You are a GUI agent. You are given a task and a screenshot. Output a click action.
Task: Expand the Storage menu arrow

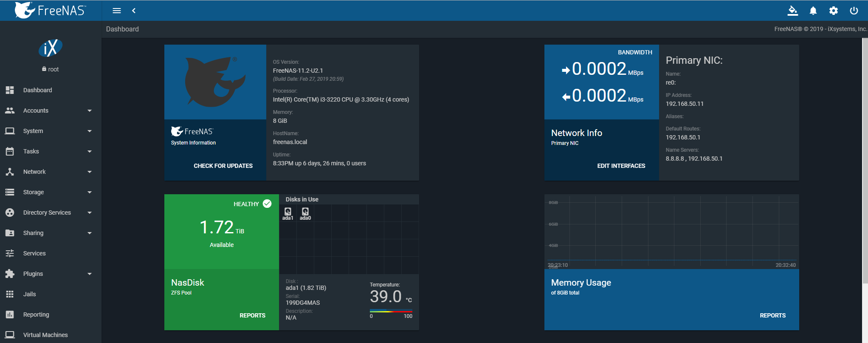[89, 192]
